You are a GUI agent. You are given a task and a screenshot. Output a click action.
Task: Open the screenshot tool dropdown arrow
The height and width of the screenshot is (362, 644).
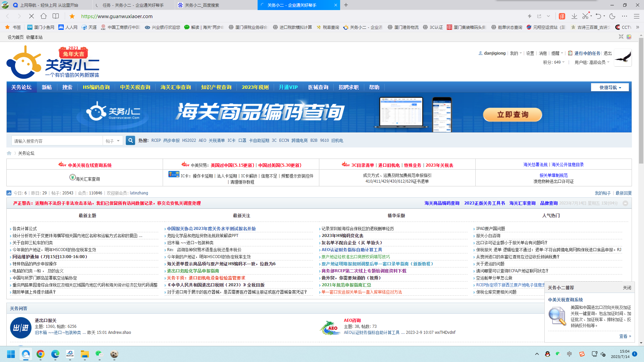click(591, 16)
